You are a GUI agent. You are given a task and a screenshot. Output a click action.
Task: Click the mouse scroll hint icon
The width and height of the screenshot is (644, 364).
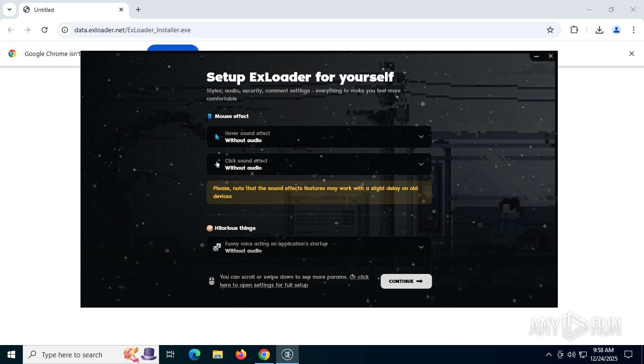coord(212,281)
